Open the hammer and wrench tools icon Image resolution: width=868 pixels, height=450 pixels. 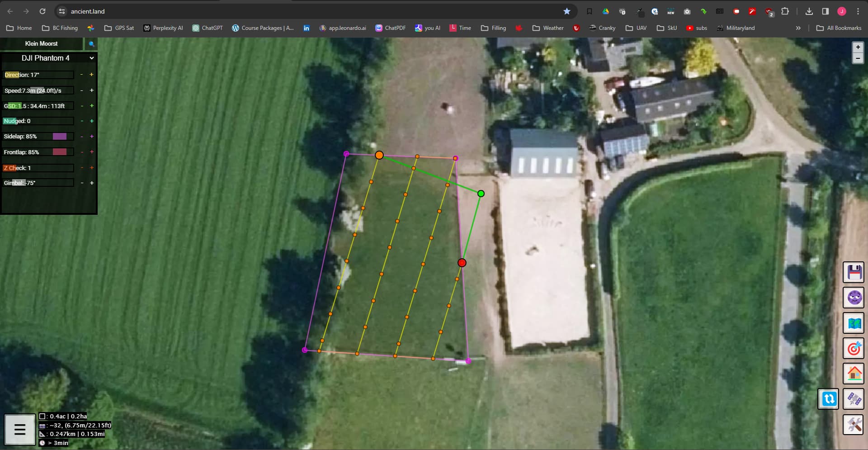click(x=854, y=425)
